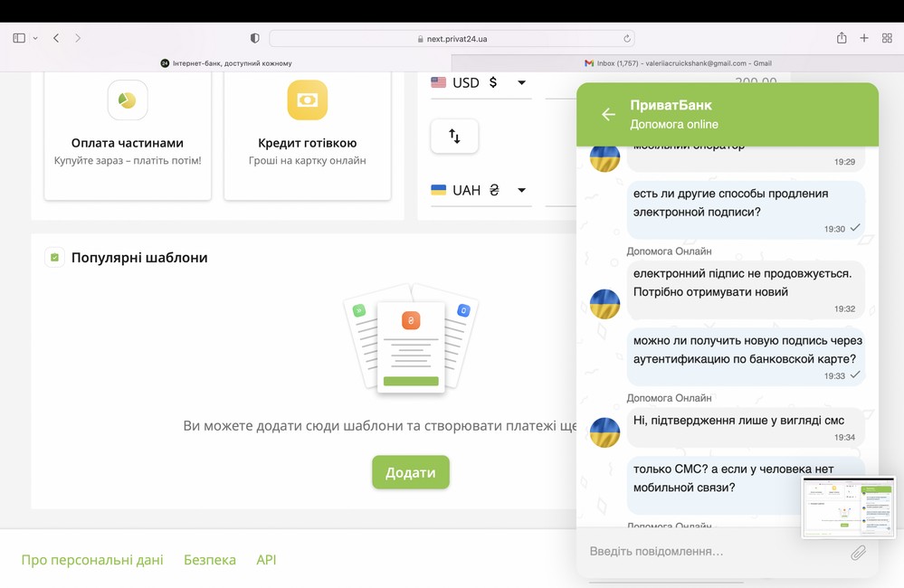Open the Кредит готівкою cash icon
The width and height of the screenshot is (904, 588).
308,100
